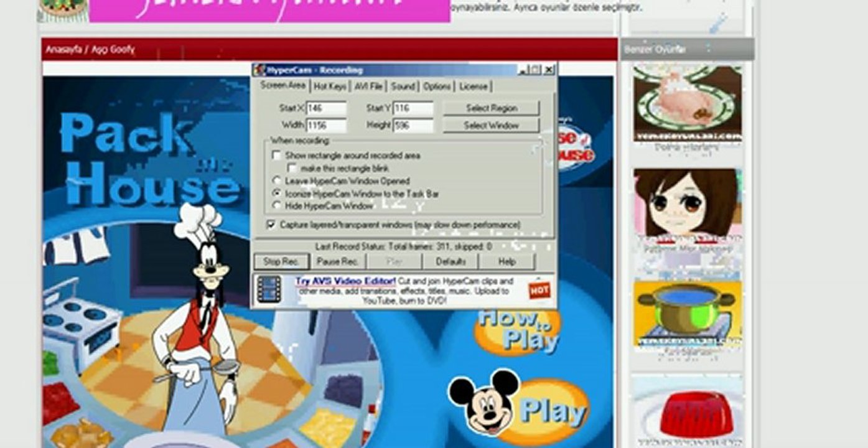Click the HyperCam icon in the title bar
The image size is (868, 448).
click(x=259, y=70)
